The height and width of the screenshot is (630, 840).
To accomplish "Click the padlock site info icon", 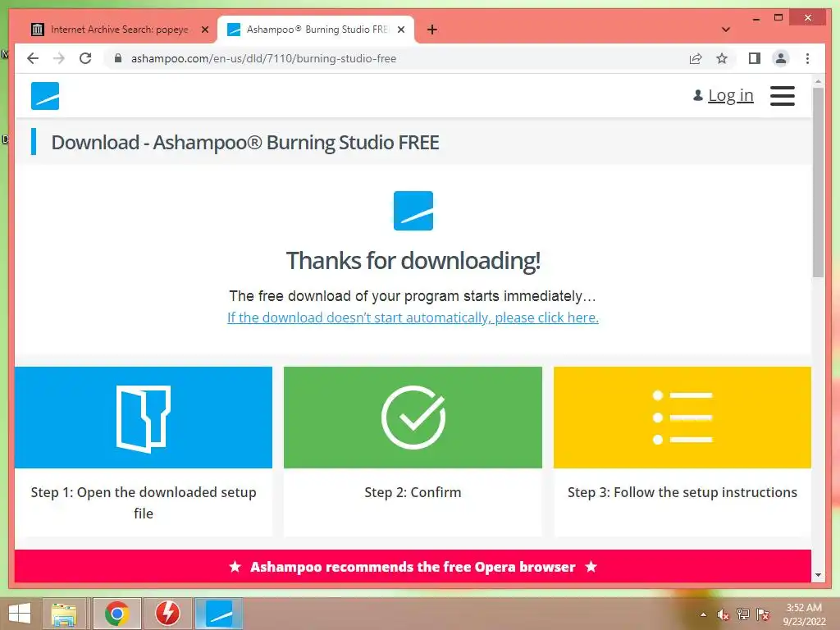I will point(118,58).
